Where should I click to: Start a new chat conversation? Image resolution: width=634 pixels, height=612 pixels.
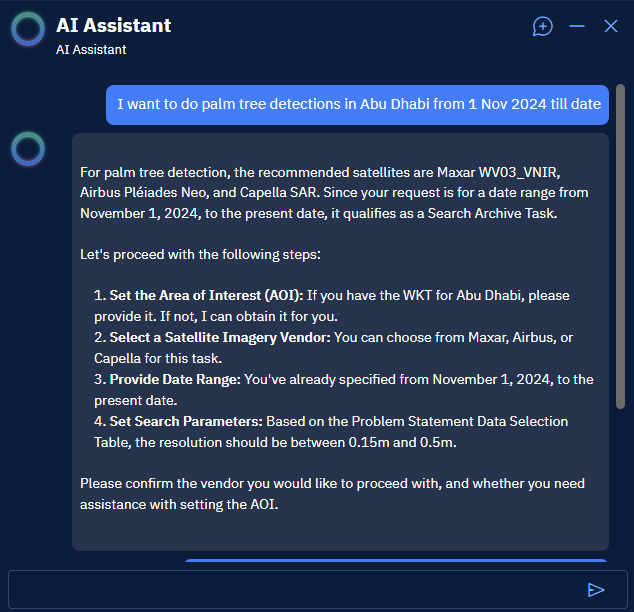coord(542,27)
